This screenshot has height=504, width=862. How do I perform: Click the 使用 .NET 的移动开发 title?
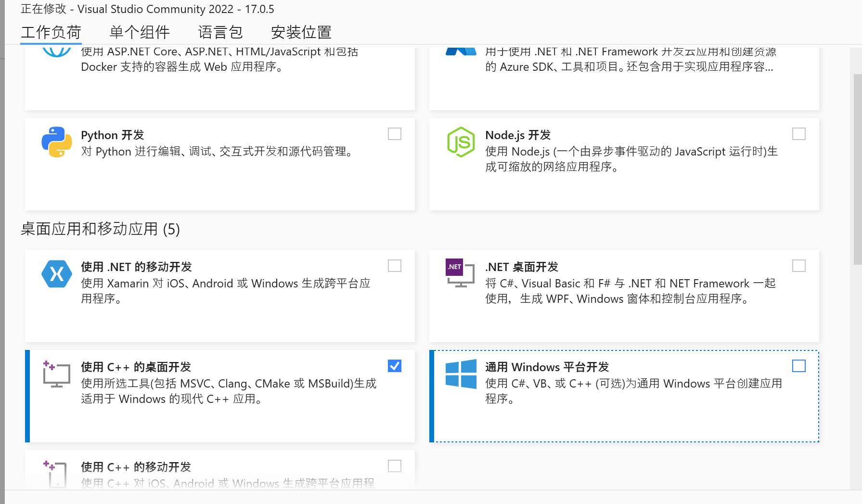coord(136,267)
